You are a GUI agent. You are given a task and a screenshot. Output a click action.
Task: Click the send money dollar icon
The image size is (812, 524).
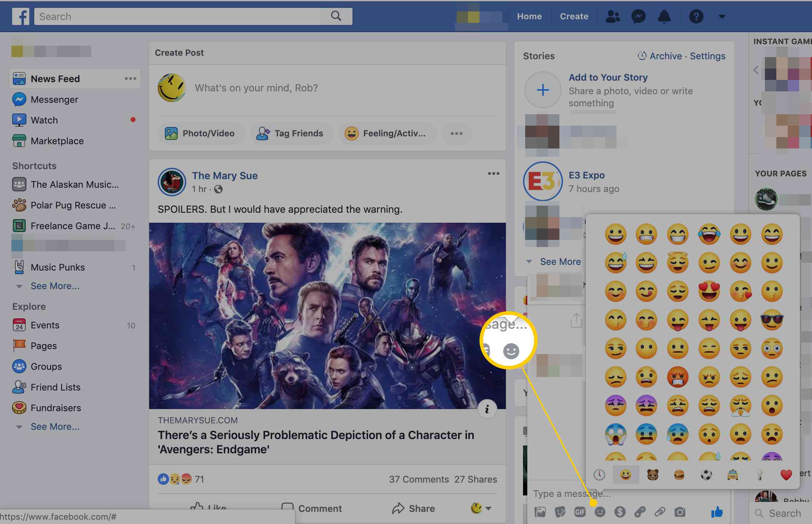(620, 512)
